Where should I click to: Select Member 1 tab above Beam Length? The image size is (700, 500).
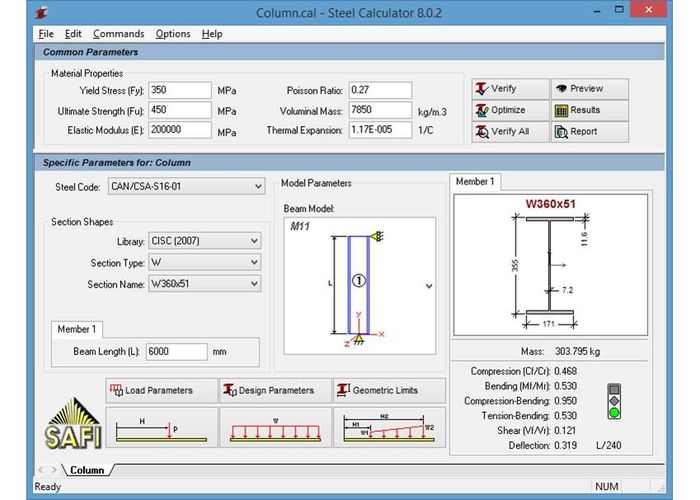click(x=77, y=329)
